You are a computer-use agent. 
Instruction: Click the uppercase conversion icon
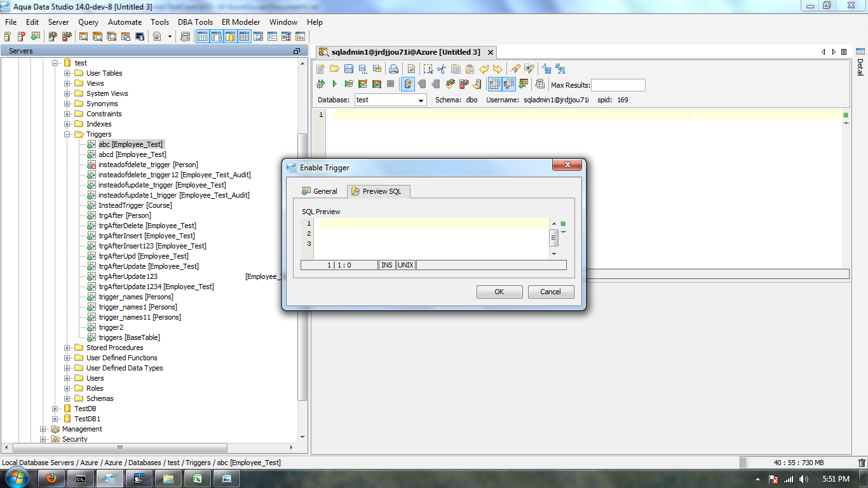click(x=560, y=69)
